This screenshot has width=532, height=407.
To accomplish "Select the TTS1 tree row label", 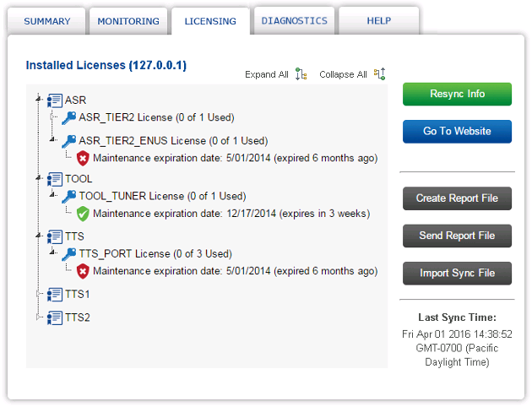I will 78,294.
